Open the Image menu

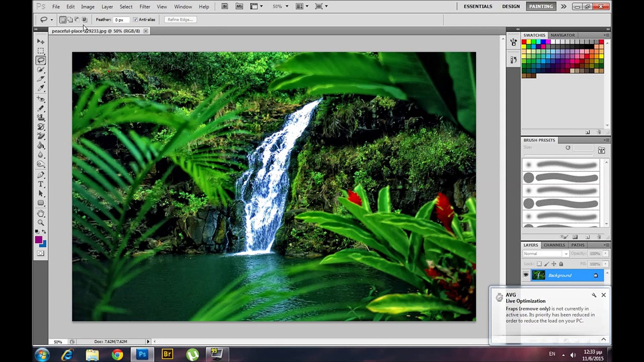(88, 7)
